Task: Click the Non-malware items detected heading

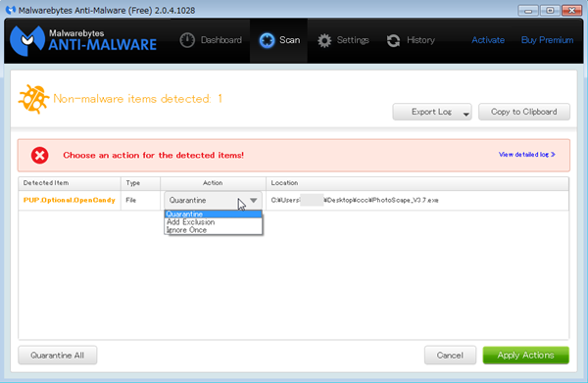Action: (137, 99)
